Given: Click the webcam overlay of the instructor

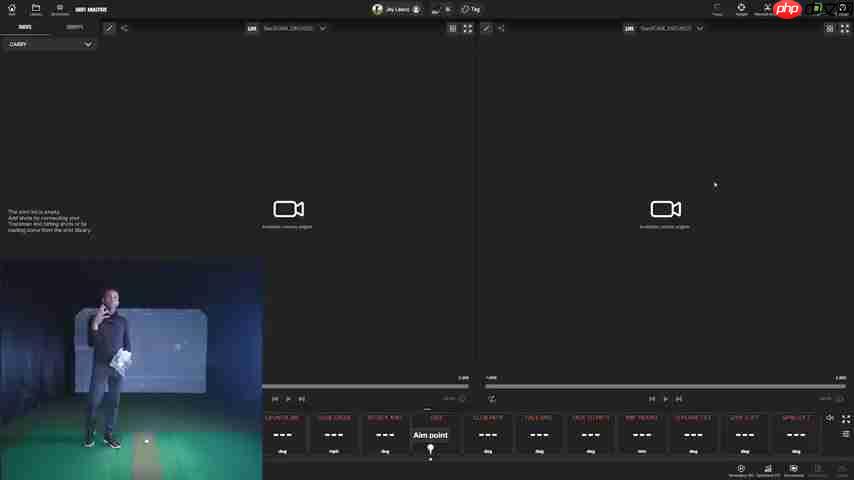Looking at the screenshot, I should [x=131, y=368].
